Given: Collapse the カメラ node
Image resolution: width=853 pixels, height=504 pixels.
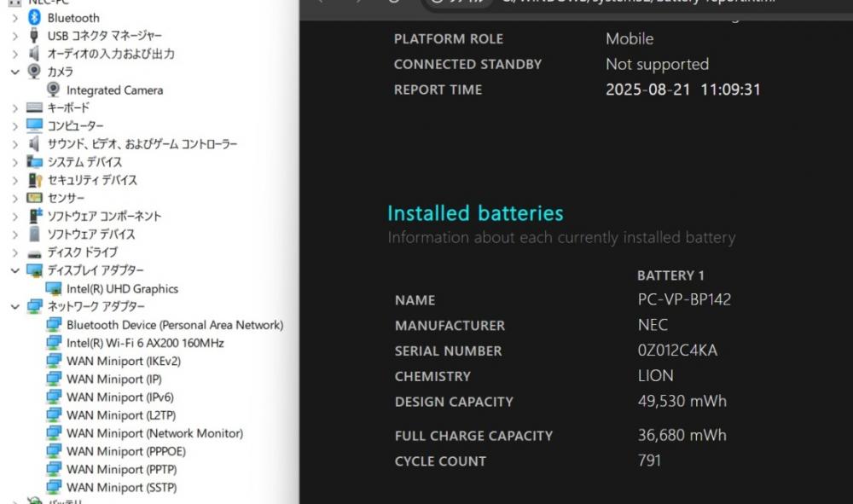Looking at the screenshot, I should click(15, 72).
